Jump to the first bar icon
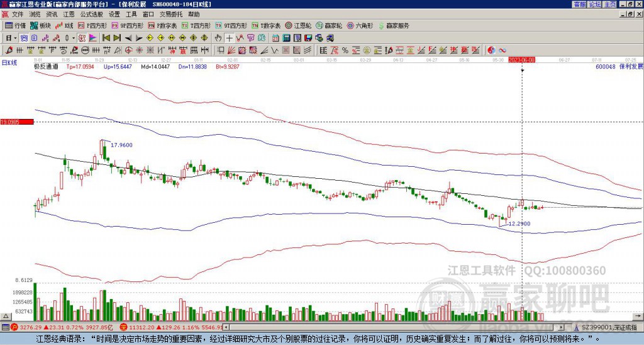Screen dimensions: 644x345 [x=106, y=38]
